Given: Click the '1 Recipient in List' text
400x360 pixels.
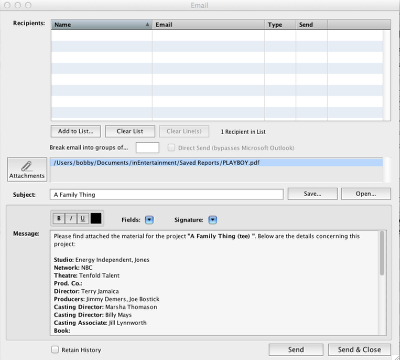Looking at the screenshot, I should pyautogui.click(x=243, y=132).
